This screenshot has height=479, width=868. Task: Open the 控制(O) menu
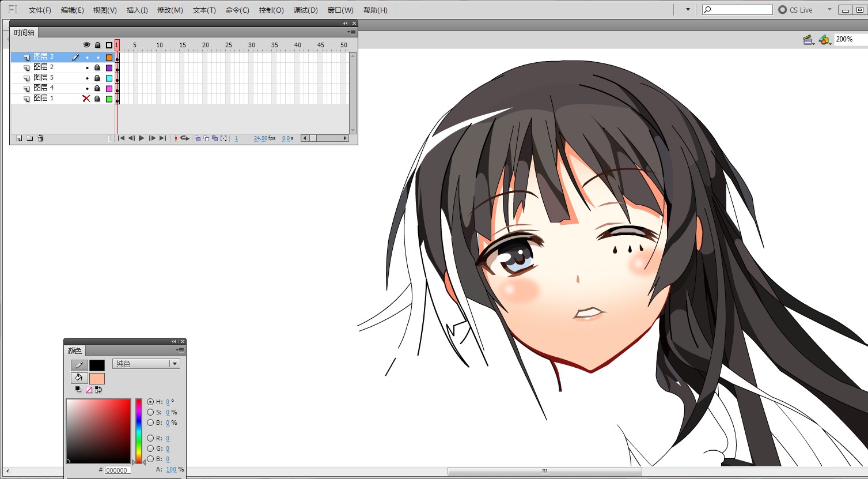pyautogui.click(x=271, y=10)
